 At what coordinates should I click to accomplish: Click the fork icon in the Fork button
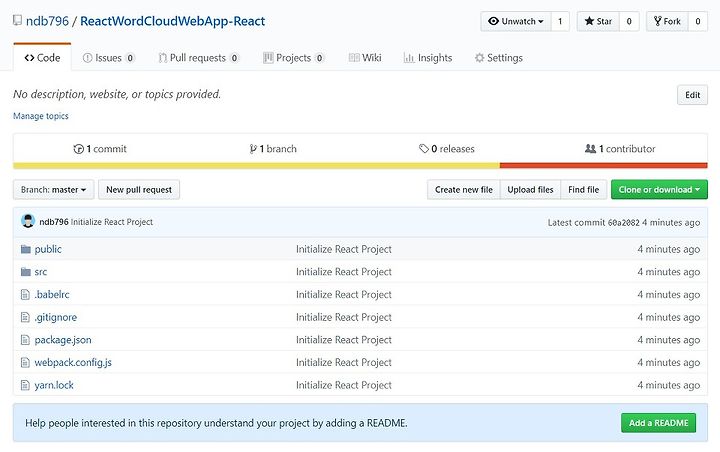[658, 21]
